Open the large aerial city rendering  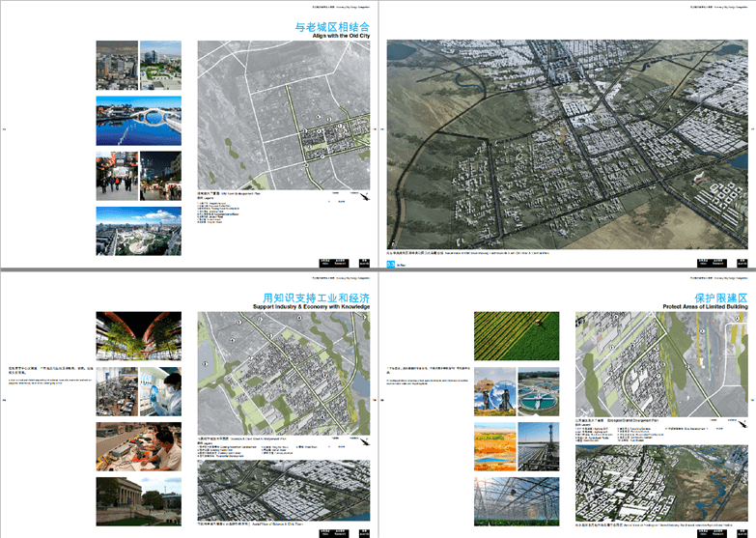tap(567, 144)
